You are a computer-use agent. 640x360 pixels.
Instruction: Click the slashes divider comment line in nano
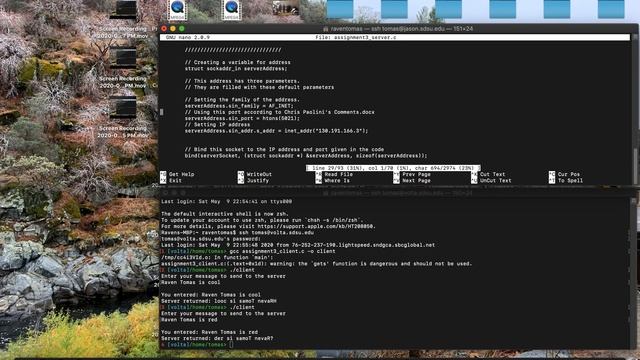(x=233, y=50)
